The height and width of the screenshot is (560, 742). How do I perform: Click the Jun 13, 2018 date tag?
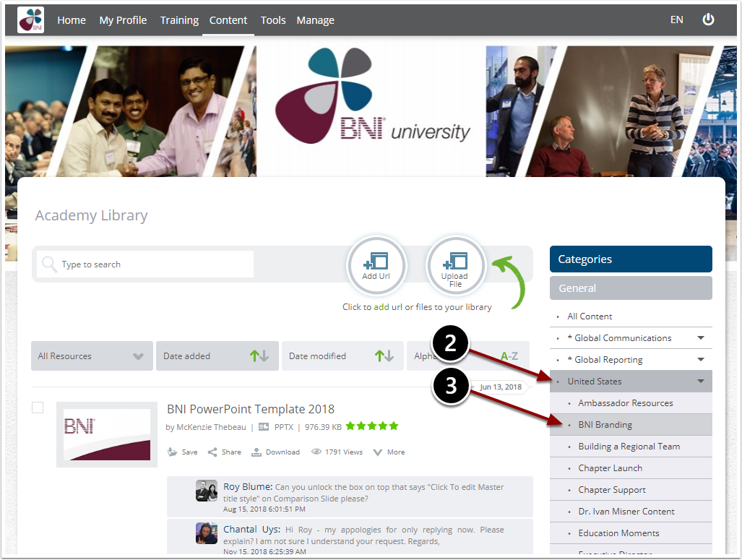(500, 387)
